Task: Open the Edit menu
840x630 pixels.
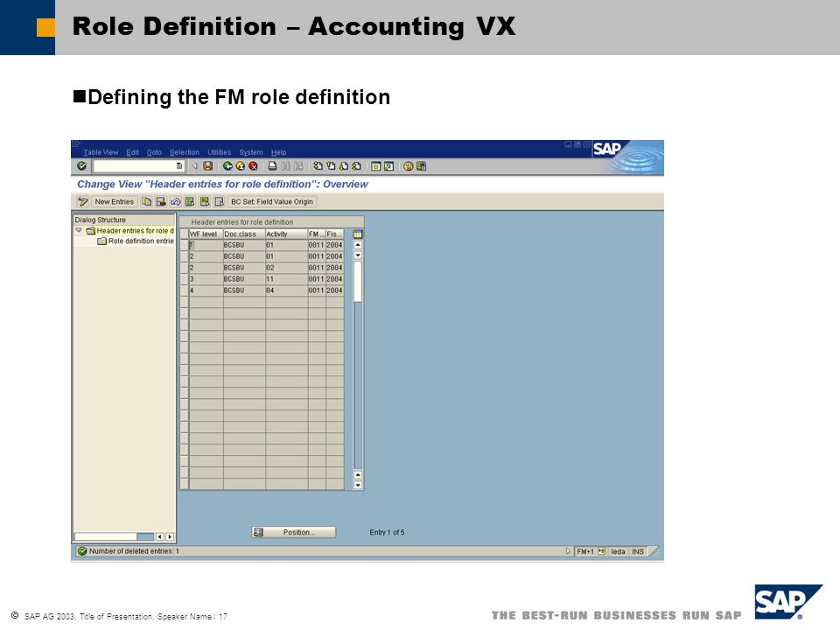Action: coord(132,152)
